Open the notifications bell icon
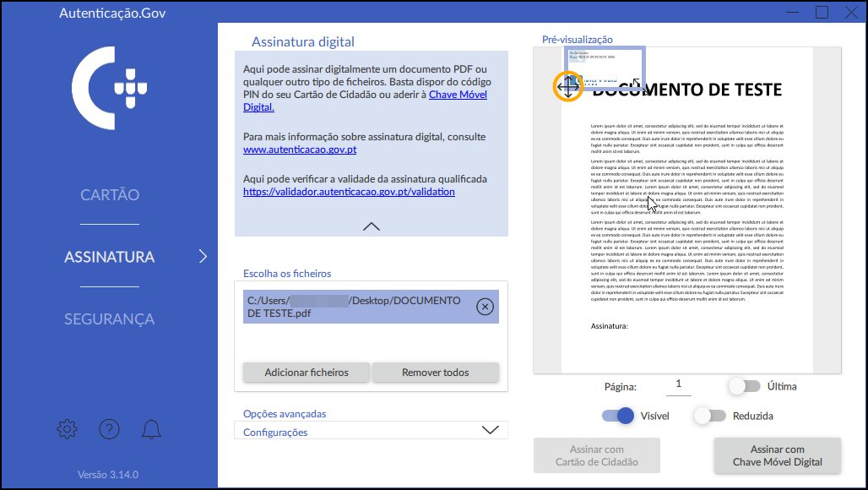Image resolution: width=868 pixels, height=490 pixels. pyautogui.click(x=151, y=429)
